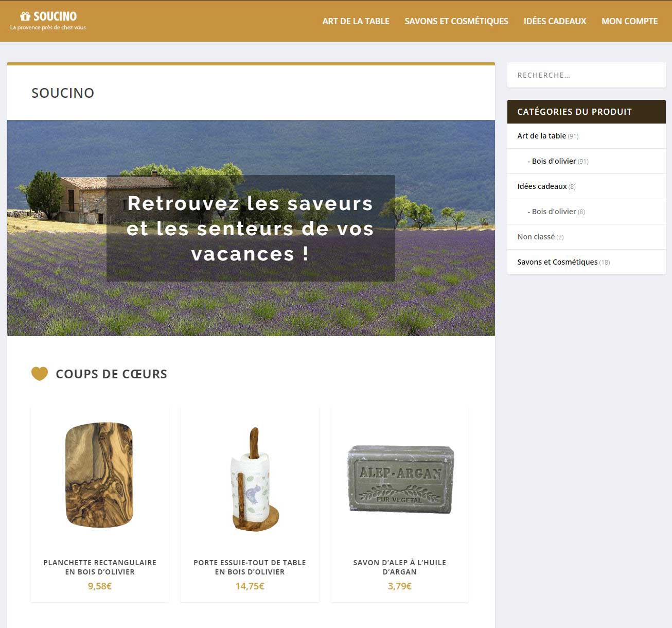The image size is (672, 628).
Task: Open Savon d'Alep à l'Huile d'Argan title
Action: [x=400, y=567]
